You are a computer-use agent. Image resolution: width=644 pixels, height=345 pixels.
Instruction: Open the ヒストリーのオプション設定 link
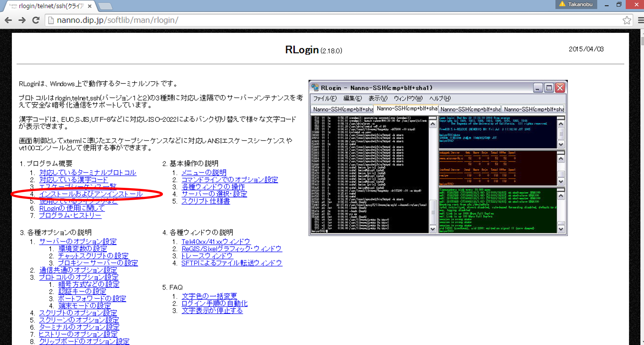click(x=78, y=334)
